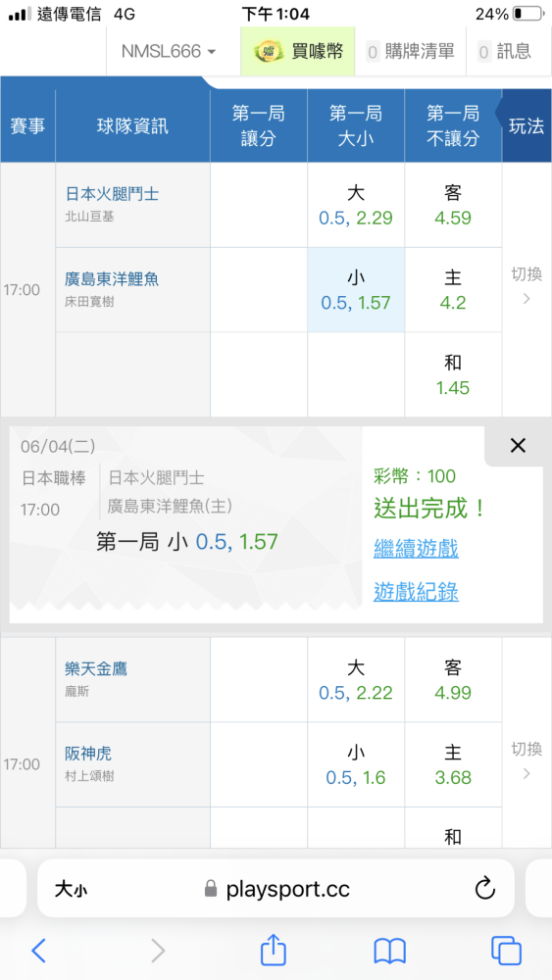Select 大 0.5, 2.29 for 火腿鬥士
Screen dimensions: 552x980
tap(356, 205)
